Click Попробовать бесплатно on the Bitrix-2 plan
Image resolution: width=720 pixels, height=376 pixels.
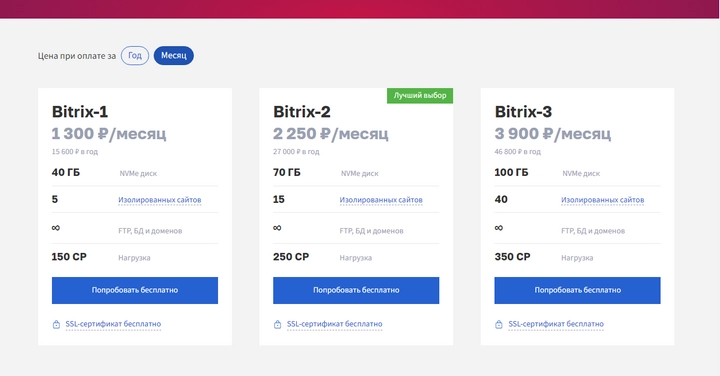[356, 290]
